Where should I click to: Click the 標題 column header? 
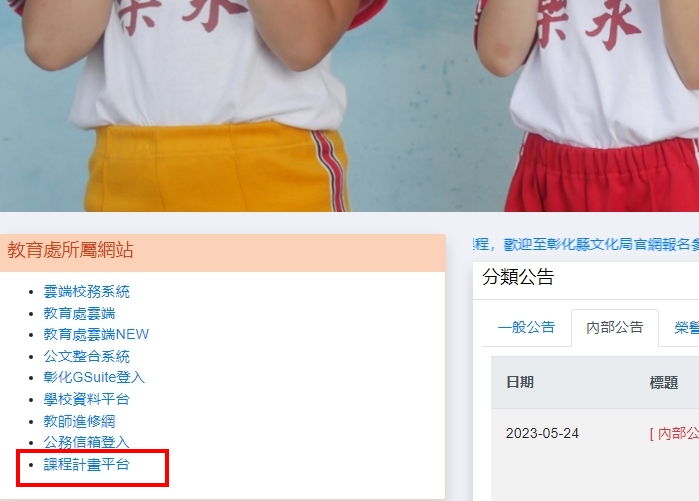click(664, 382)
